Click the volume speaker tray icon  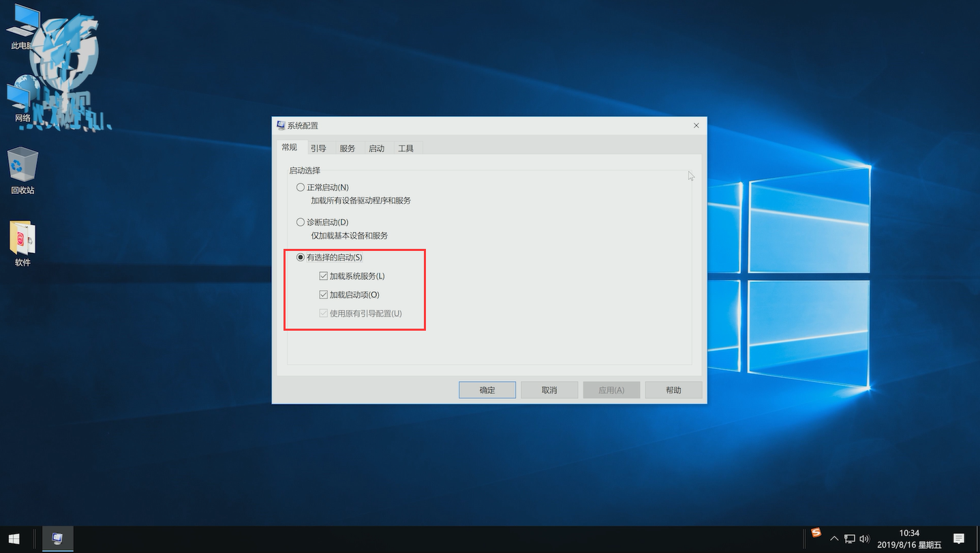click(866, 539)
